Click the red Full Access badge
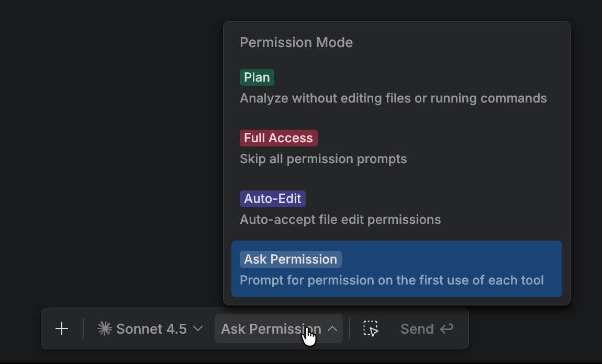The image size is (602, 364). (x=278, y=138)
